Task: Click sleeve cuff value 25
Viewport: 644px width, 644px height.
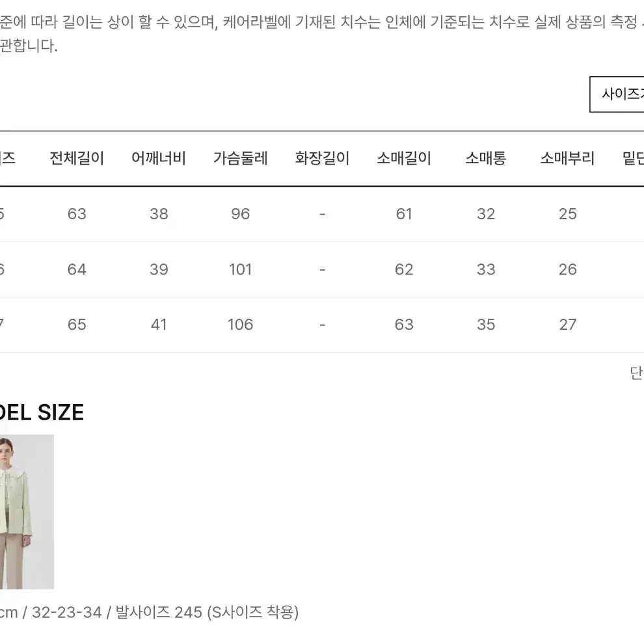Action: pyautogui.click(x=568, y=214)
